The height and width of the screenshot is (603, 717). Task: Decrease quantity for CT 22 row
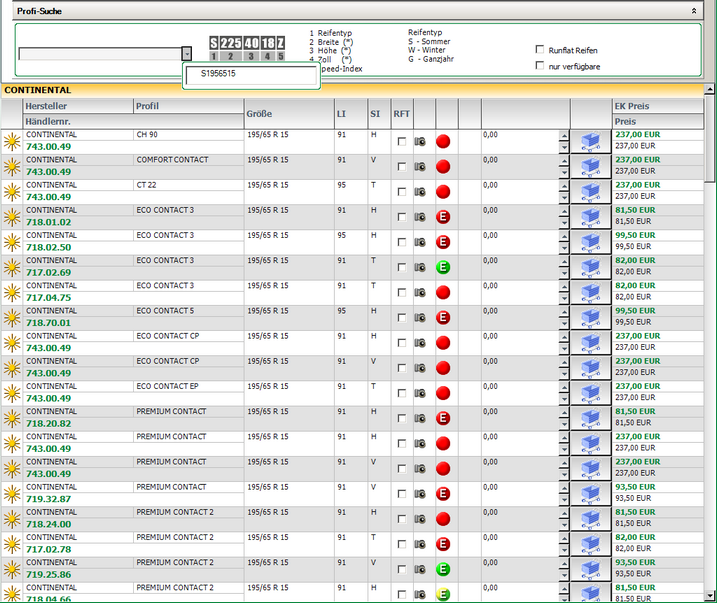564,197
